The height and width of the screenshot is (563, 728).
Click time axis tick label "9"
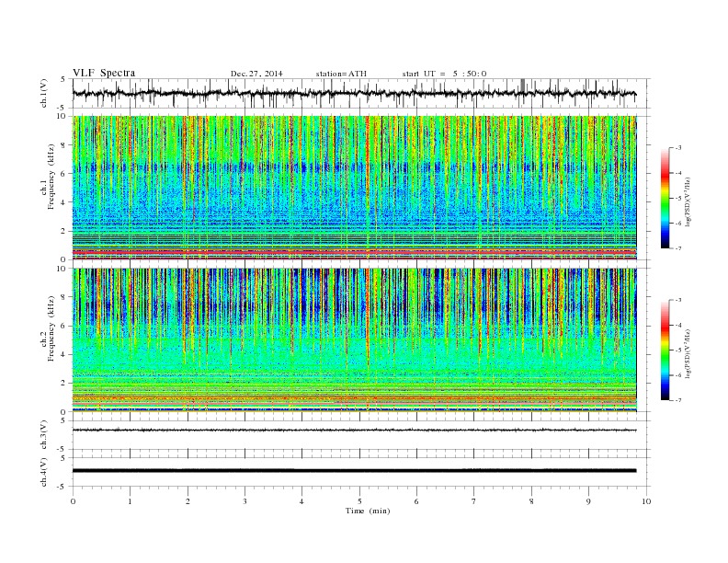[x=588, y=501]
